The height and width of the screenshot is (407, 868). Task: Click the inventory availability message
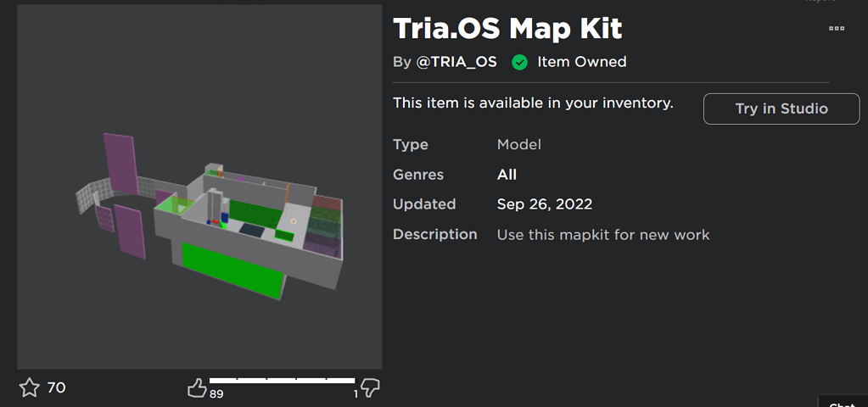click(x=533, y=103)
